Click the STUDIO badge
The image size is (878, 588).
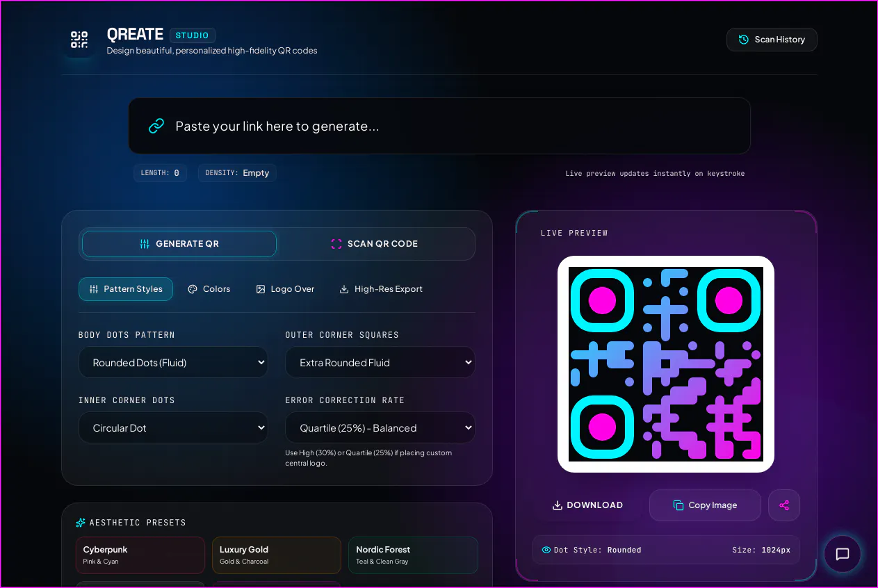pyautogui.click(x=193, y=35)
